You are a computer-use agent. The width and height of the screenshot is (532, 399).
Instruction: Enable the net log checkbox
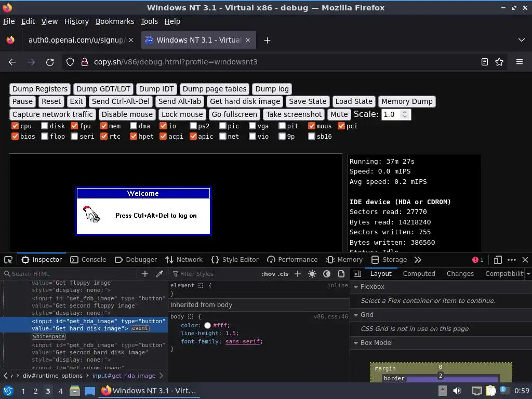click(x=222, y=137)
